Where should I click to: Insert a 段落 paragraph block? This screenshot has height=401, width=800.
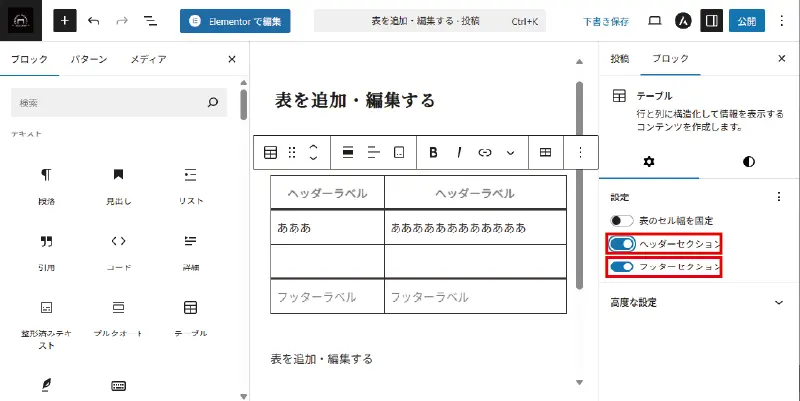[46, 186]
